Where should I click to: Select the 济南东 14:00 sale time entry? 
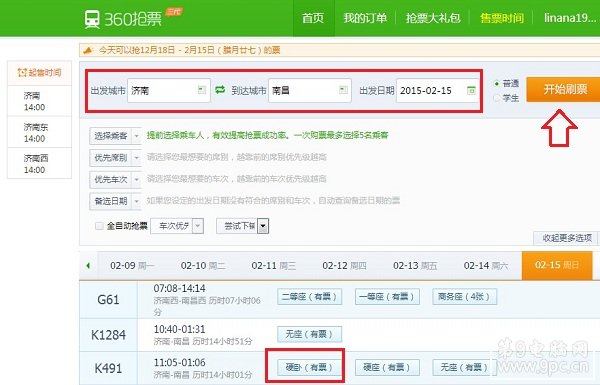(x=39, y=132)
